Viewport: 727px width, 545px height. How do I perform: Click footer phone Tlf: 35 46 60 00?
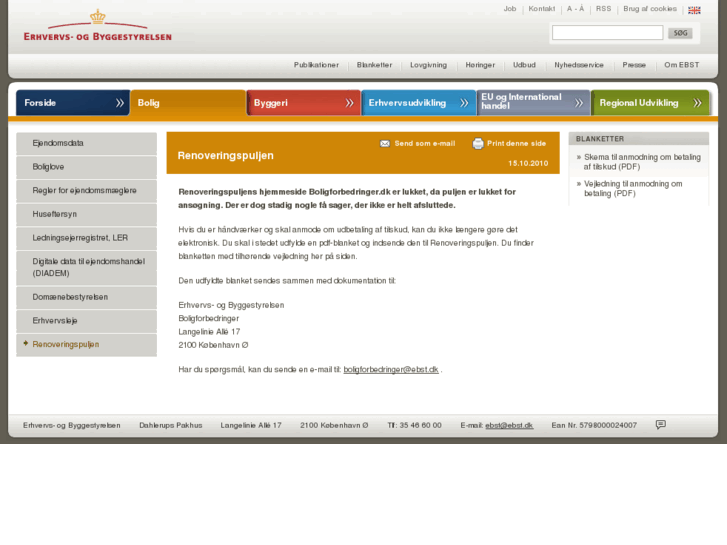pos(415,425)
